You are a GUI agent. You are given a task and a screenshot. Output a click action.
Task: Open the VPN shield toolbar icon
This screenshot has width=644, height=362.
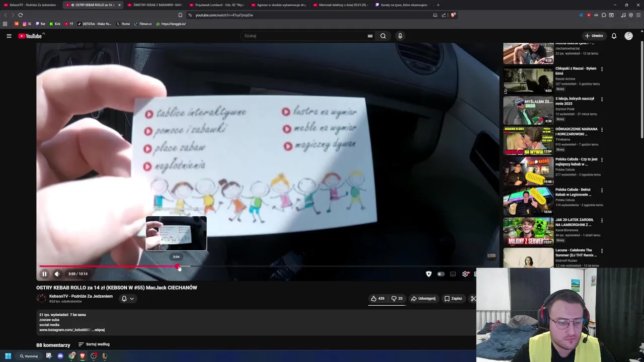pyautogui.click(x=630, y=15)
